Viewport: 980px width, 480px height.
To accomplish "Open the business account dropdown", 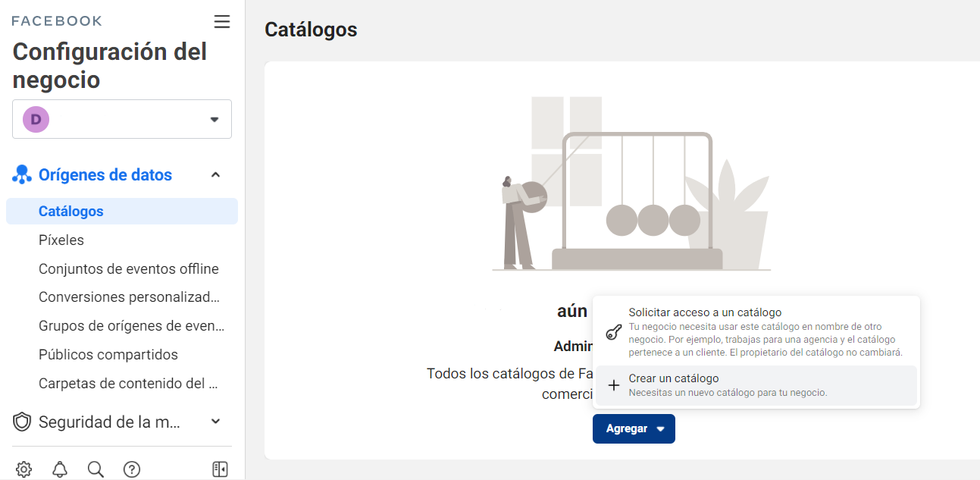I will 214,119.
